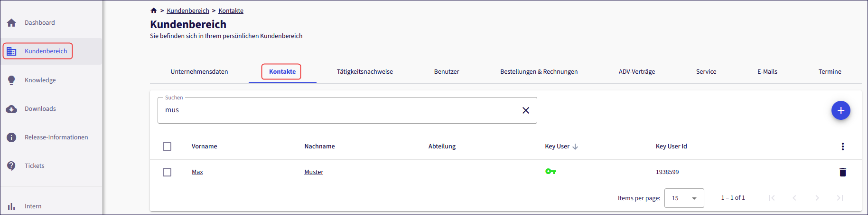Image resolution: width=868 pixels, height=215 pixels.
Task: Click the blue add contact button
Action: pyautogui.click(x=840, y=110)
